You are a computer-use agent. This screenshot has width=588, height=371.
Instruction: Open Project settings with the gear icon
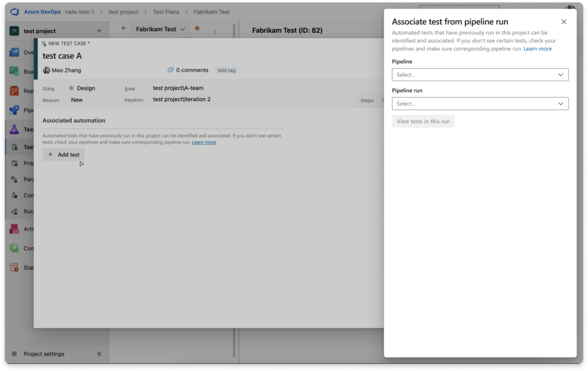(14, 354)
